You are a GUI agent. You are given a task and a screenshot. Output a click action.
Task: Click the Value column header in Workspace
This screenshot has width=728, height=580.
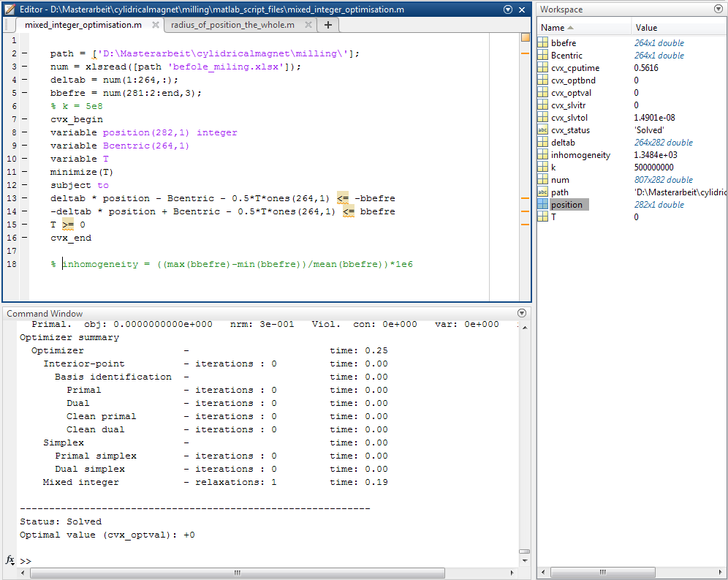tap(678, 28)
